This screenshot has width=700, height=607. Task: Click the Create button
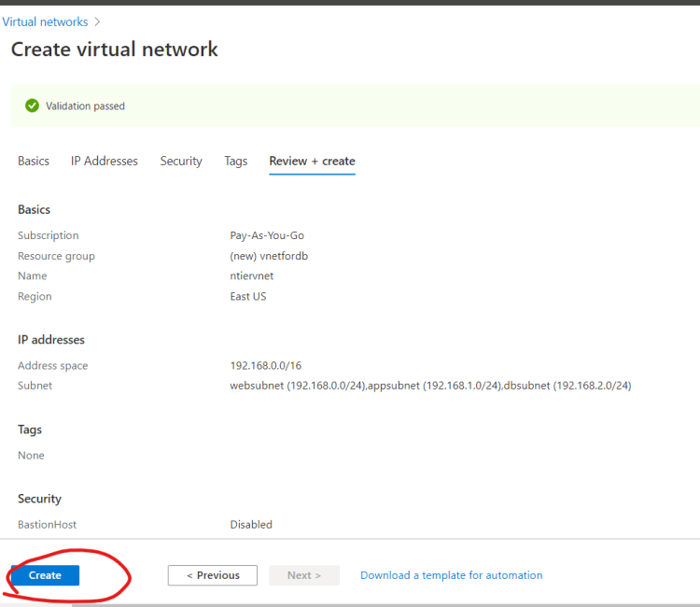pyautogui.click(x=45, y=575)
